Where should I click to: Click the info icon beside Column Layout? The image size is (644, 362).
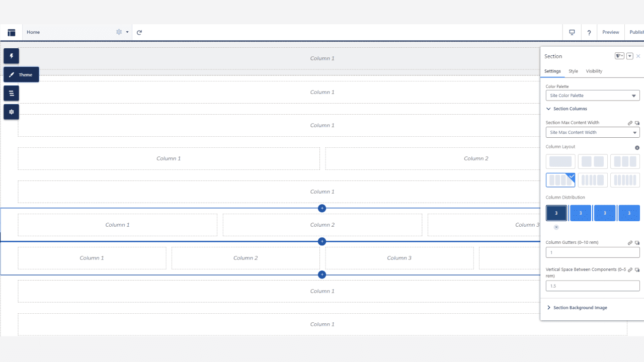pyautogui.click(x=637, y=147)
